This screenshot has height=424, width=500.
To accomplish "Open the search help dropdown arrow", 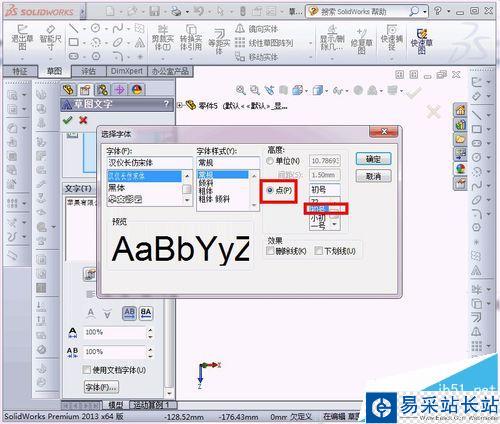I will click(x=425, y=12).
